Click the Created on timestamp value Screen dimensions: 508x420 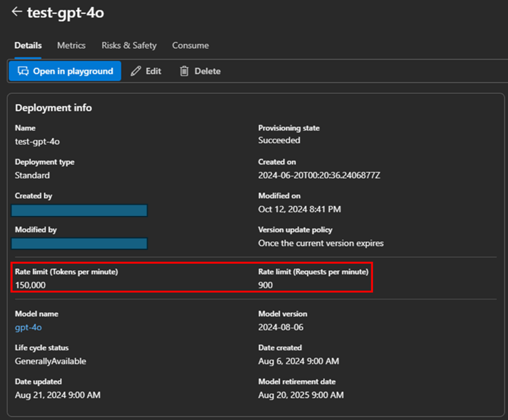319,175
